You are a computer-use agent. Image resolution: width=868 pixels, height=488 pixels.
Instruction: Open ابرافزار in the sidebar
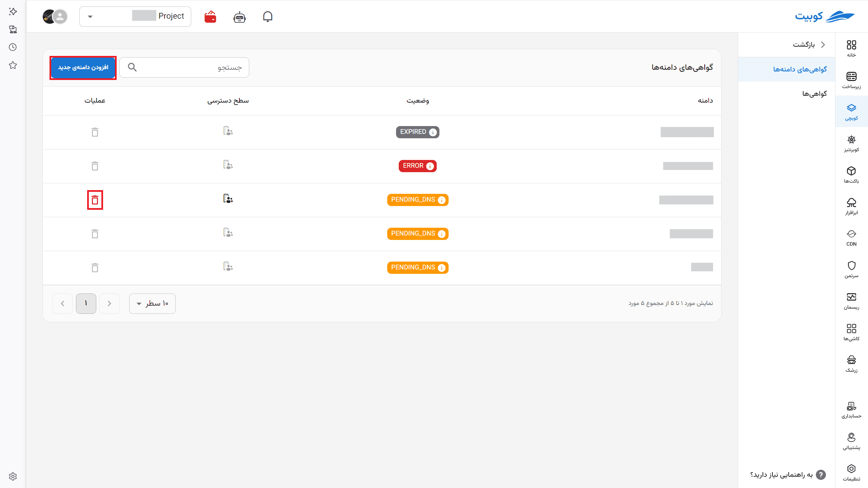(851, 206)
